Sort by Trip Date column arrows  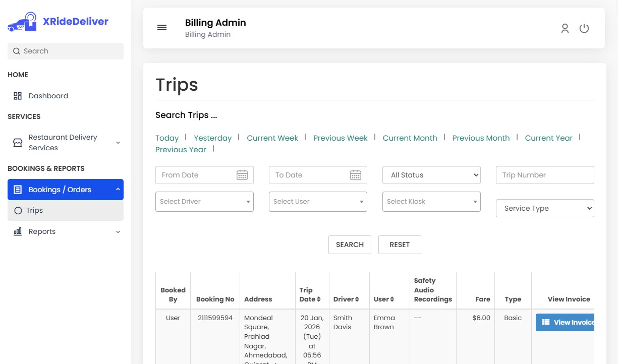click(x=319, y=299)
